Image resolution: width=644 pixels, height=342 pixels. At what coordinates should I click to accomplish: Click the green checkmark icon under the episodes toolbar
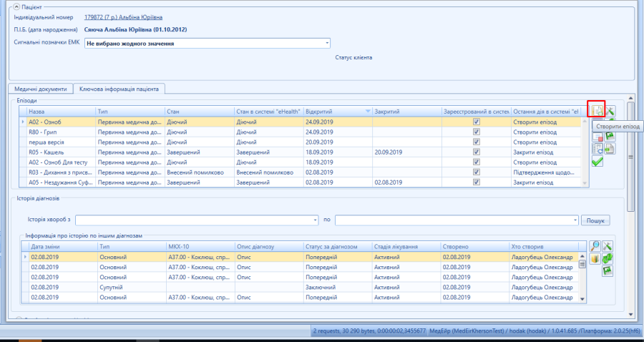[x=597, y=162]
